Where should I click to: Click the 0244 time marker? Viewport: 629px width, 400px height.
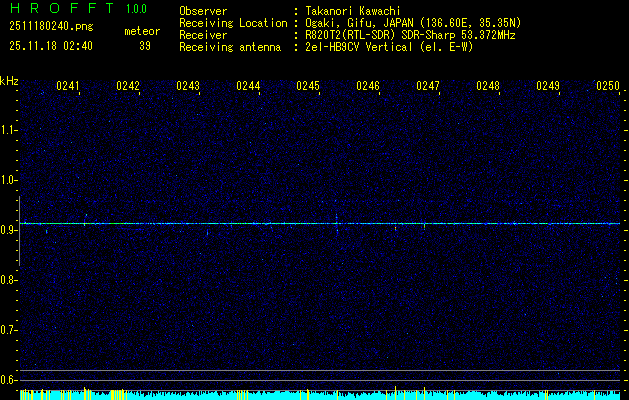pos(248,85)
